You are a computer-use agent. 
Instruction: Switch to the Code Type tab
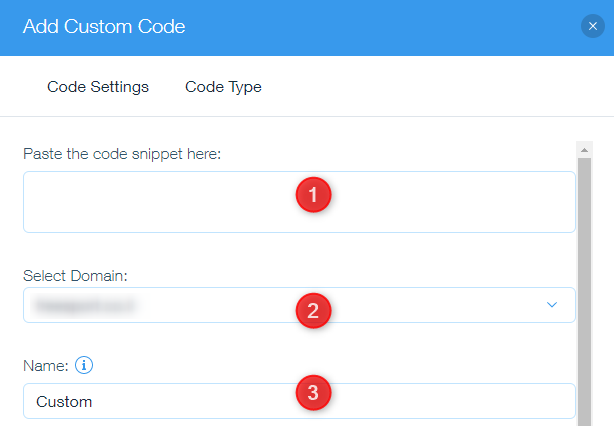point(223,87)
